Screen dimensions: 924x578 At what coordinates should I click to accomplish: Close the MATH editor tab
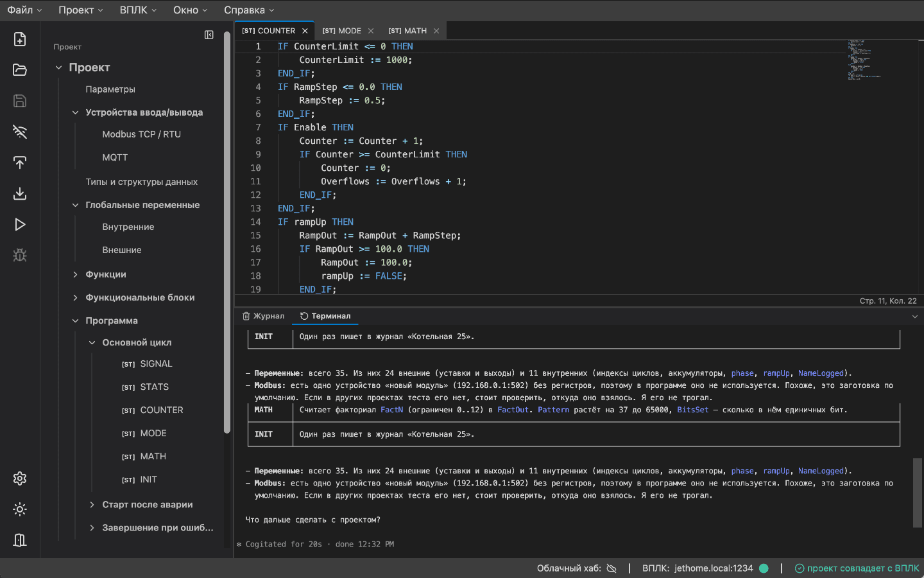(x=436, y=31)
